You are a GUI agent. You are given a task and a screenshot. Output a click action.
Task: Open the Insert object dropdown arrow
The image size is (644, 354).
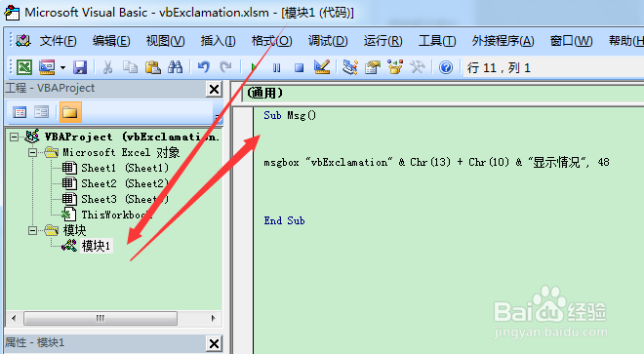(62, 67)
